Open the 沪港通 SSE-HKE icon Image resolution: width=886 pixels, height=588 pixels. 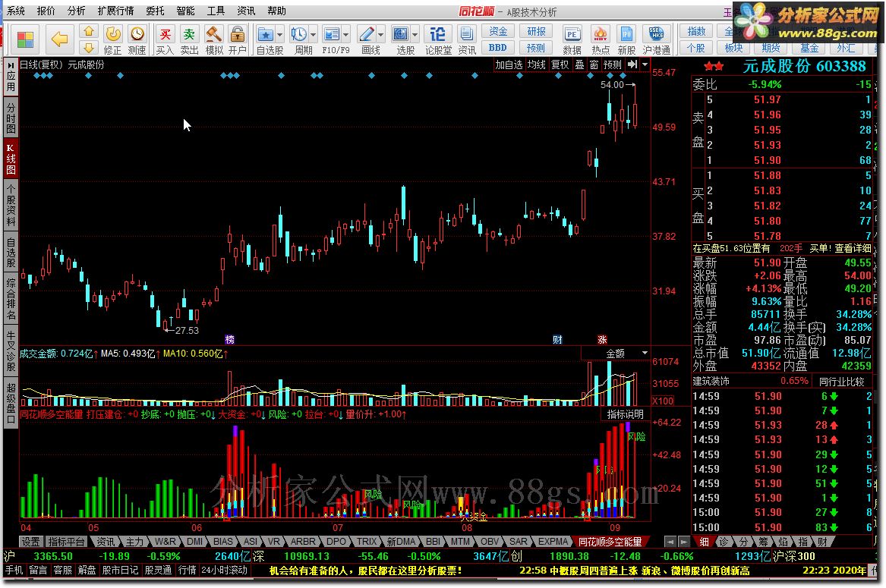coord(657,39)
